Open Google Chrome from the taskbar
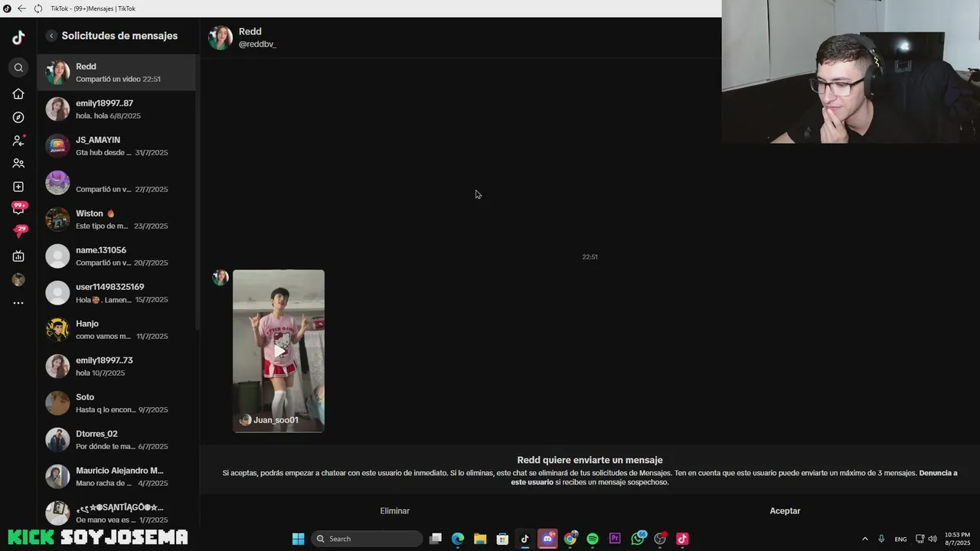The width and height of the screenshot is (980, 551). point(570,539)
